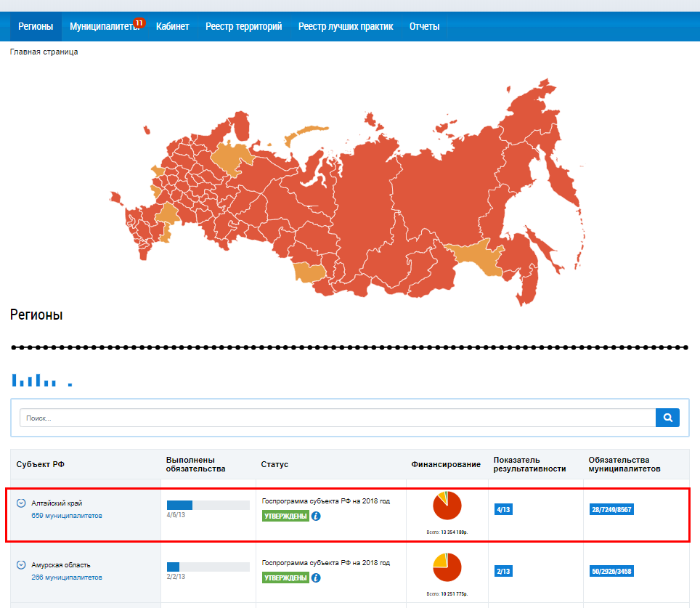700x608 pixels.
Task: Click the red notification badge showing 11
Action: [x=139, y=23]
